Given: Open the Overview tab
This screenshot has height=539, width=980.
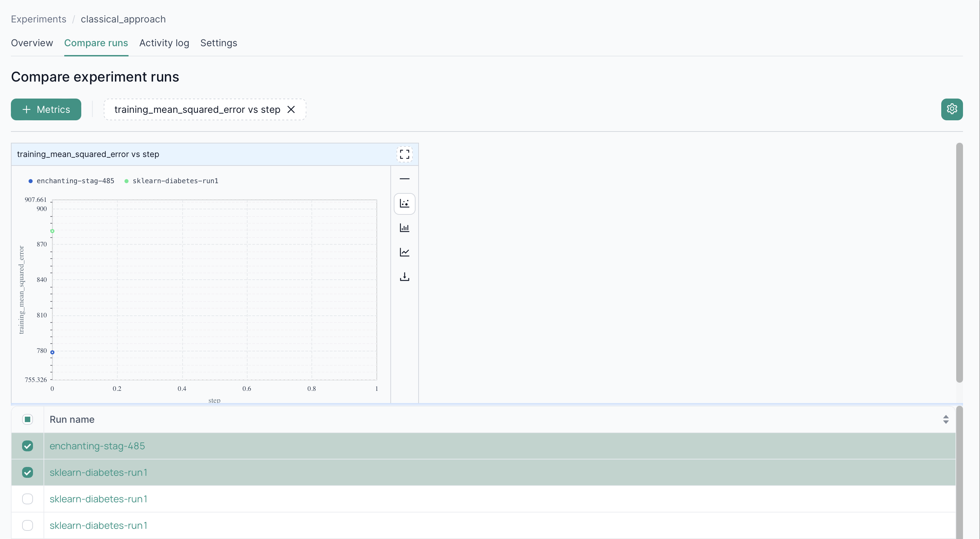Looking at the screenshot, I should coord(32,43).
